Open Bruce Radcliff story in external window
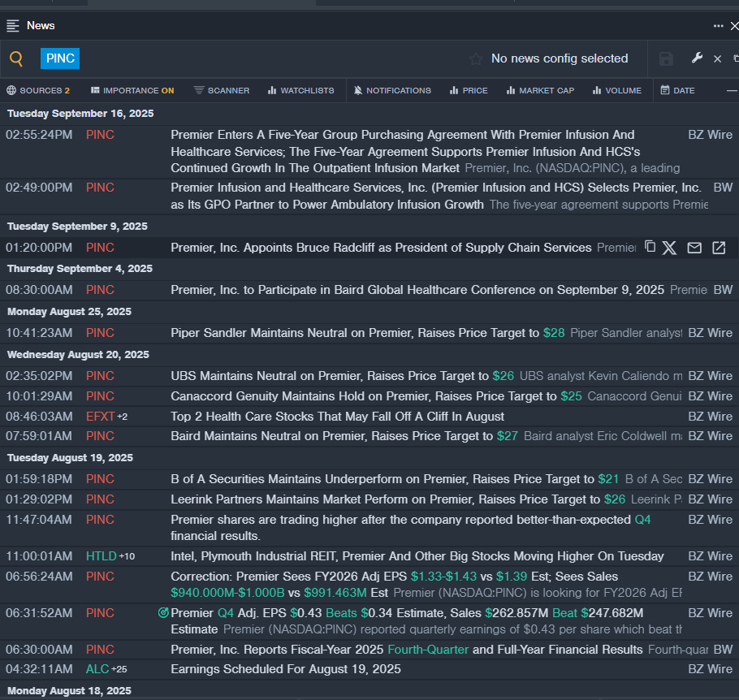Screen dimensions: 739x700 coord(719,248)
